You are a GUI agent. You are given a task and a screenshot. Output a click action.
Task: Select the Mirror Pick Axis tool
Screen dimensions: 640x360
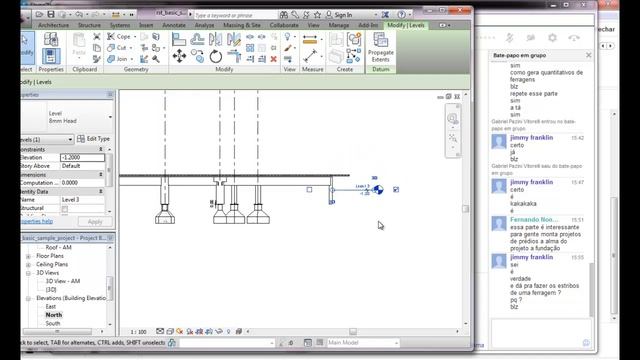(x=215, y=39)
